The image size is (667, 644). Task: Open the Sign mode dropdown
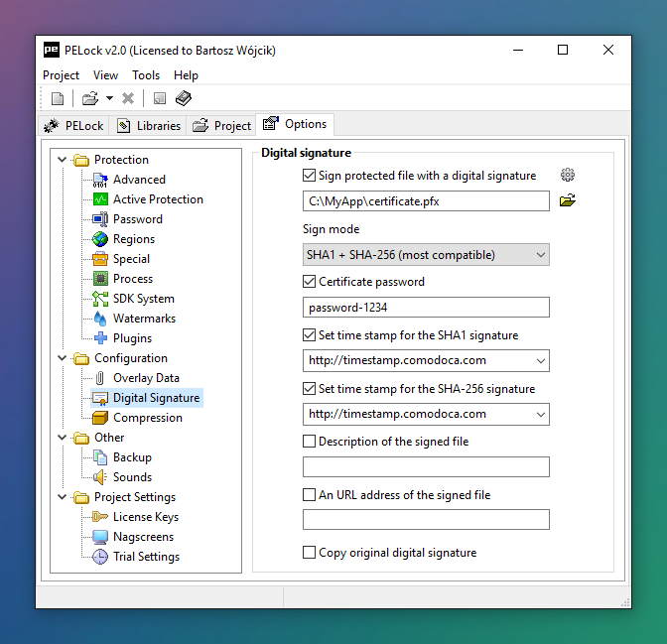click(x=426, y=255)
